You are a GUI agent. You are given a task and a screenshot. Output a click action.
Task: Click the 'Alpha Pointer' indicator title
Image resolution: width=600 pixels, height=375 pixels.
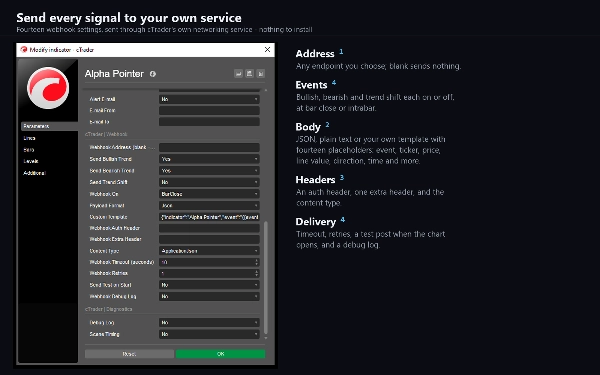pyautogui.click(x=114, y=74)
